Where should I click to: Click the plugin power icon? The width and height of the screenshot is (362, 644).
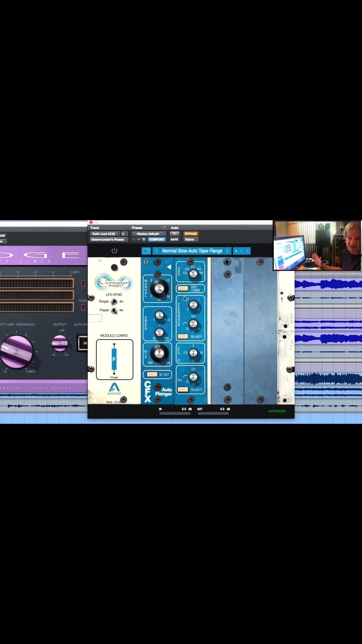114,251
